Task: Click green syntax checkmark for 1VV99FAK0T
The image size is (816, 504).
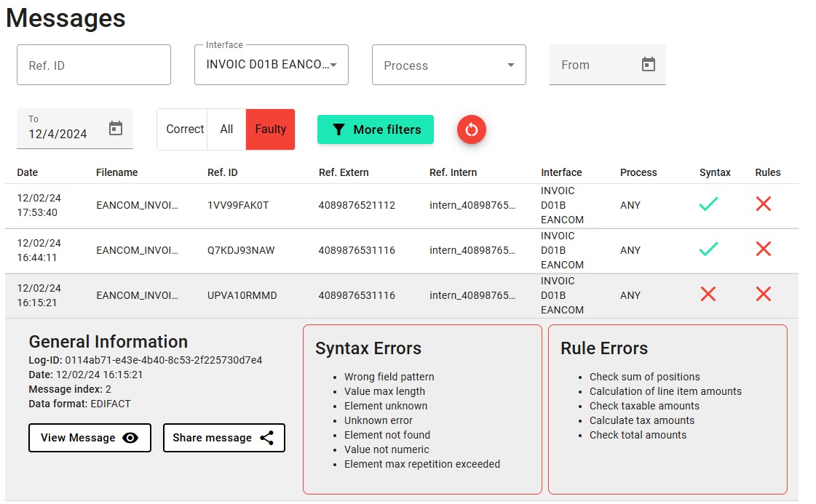Action: (x=708, y=205)
